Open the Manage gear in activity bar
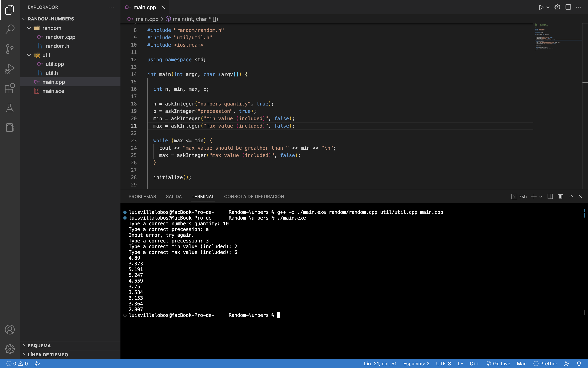 tap(10, 349)
